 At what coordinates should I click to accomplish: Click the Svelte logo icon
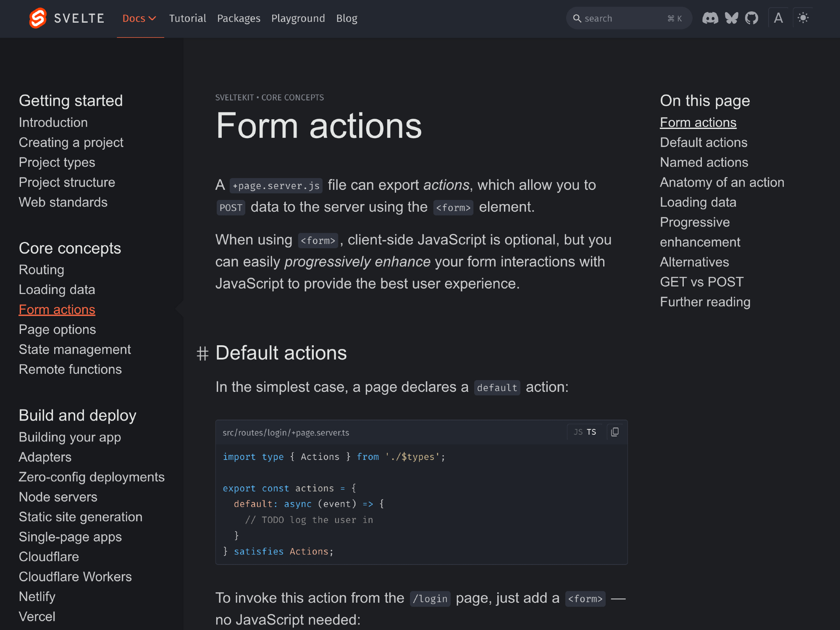[x=38, y=18]
